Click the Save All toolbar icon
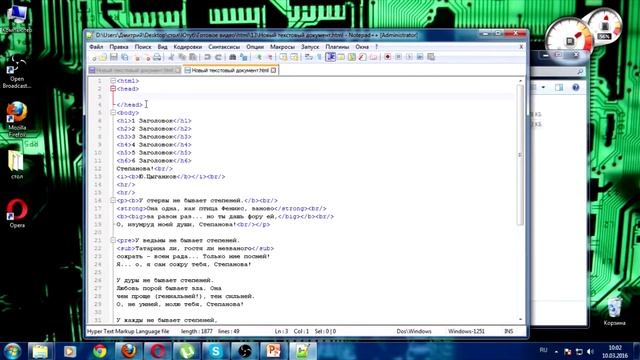This screenshot has height=360, width=640. pyautogui.click(x=124, y=58)
